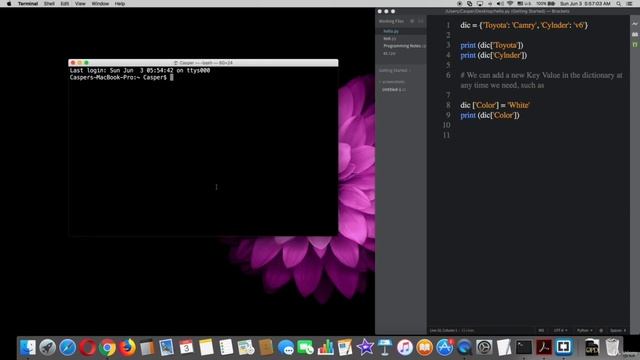
Task: Click linting status icon in status bar
Action: [x=601, y=331]
